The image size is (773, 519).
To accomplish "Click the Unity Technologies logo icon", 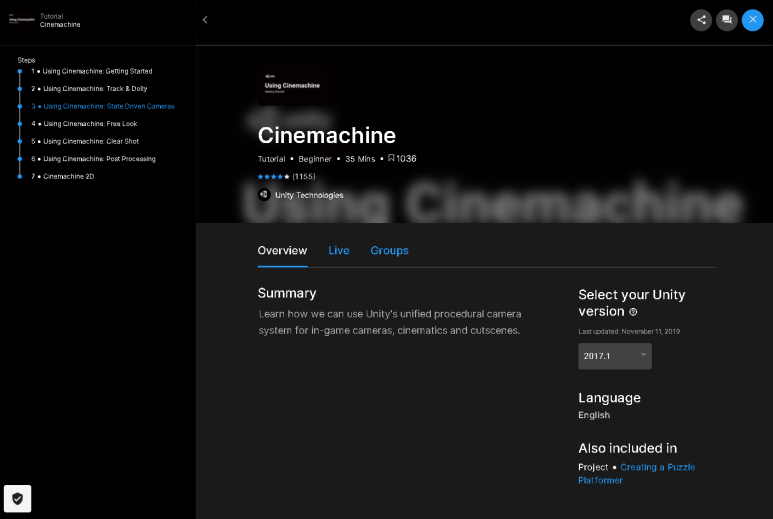I will click(264, 195).
